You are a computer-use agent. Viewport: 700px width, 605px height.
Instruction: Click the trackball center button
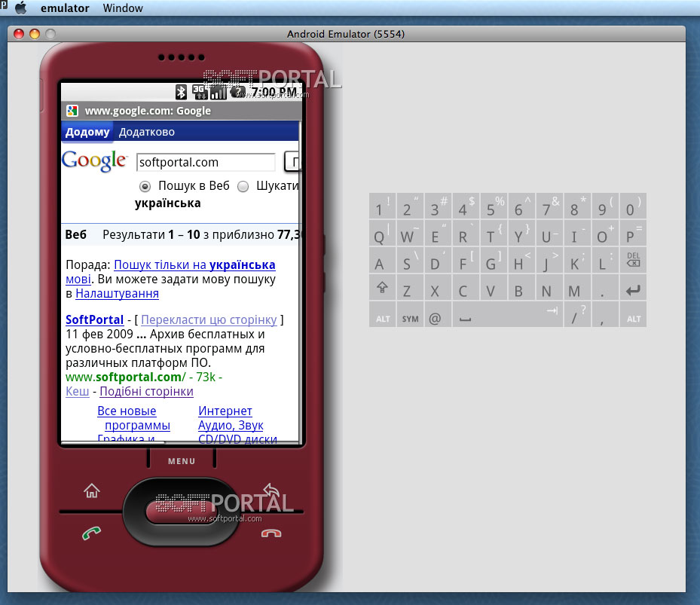pyautogui.click(x=180, y=512)
